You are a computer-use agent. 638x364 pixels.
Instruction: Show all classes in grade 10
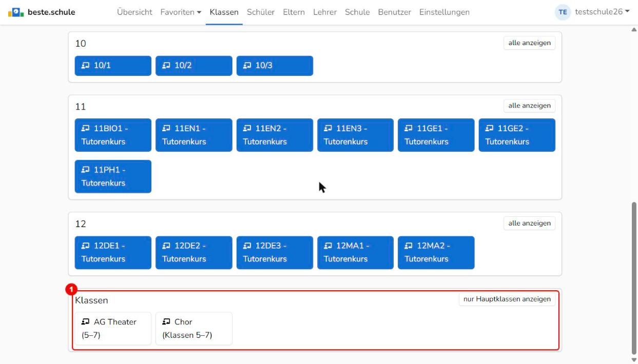(529, 43)
